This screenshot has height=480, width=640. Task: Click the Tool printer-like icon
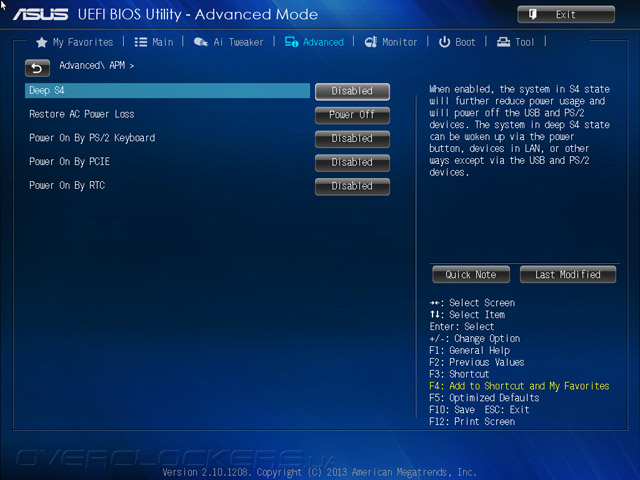click(503, 42)
